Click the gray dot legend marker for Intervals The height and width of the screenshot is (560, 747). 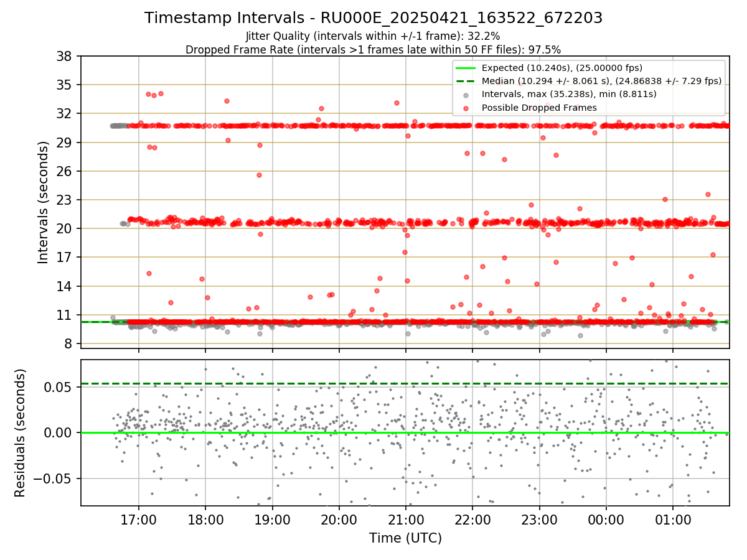click(x=466, y=95)
